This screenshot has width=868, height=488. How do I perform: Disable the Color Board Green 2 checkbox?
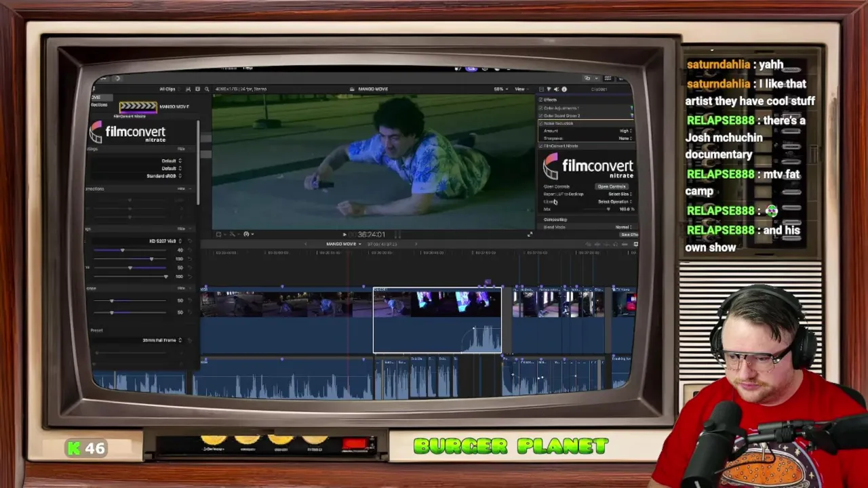541,116
